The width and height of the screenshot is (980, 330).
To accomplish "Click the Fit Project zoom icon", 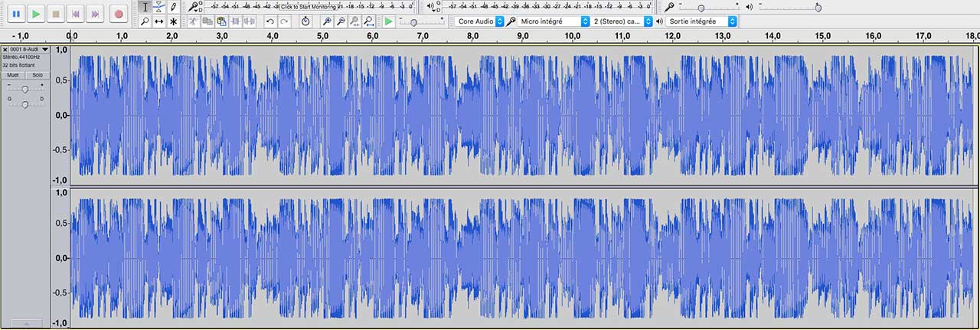I will tap(369, 21).
